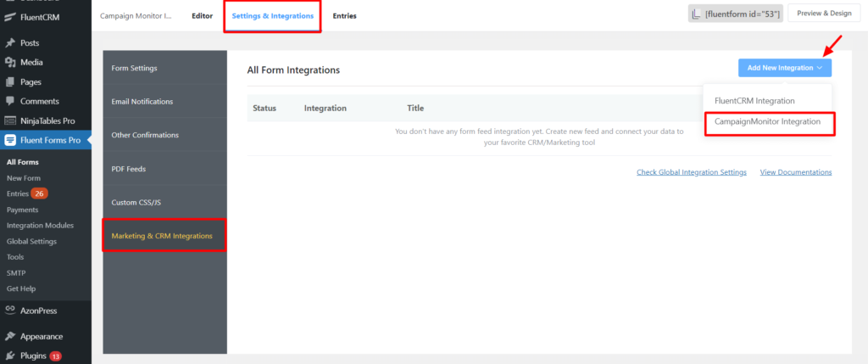Open New Form submenu item
This screenshot has height=364, width=868.
point(23,178)
